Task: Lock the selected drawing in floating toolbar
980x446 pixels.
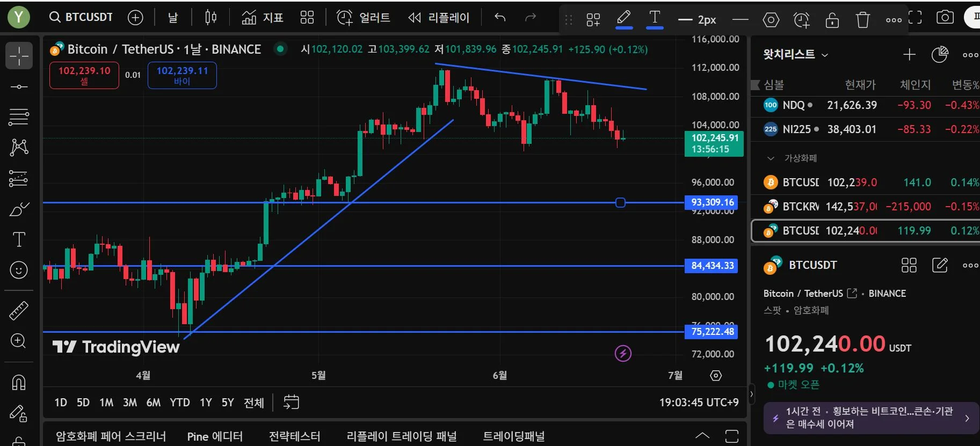Action: (832, 19)
